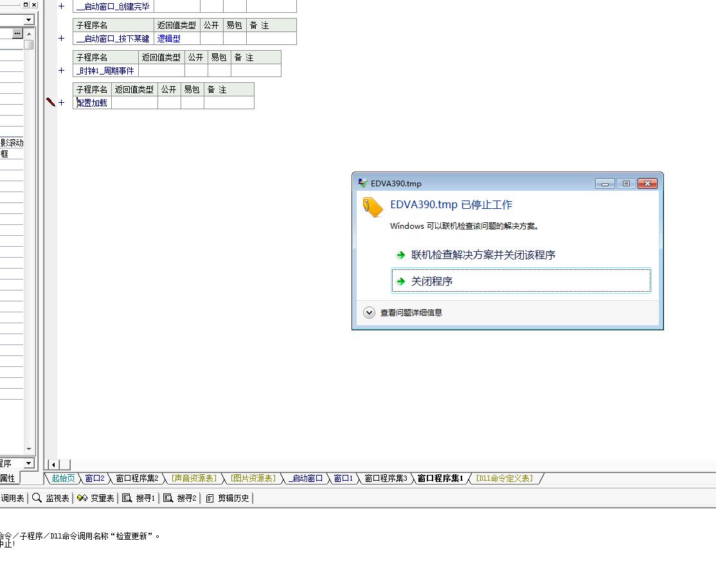The image size is (716, 588).
Task: Expand the __启动窗口_按下某键 subroutine
Action: click(x=61, y=39)
